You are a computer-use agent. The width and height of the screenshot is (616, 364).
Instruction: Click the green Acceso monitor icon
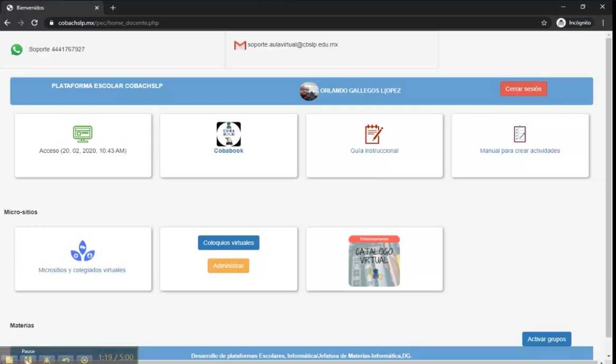coord(82,134)
